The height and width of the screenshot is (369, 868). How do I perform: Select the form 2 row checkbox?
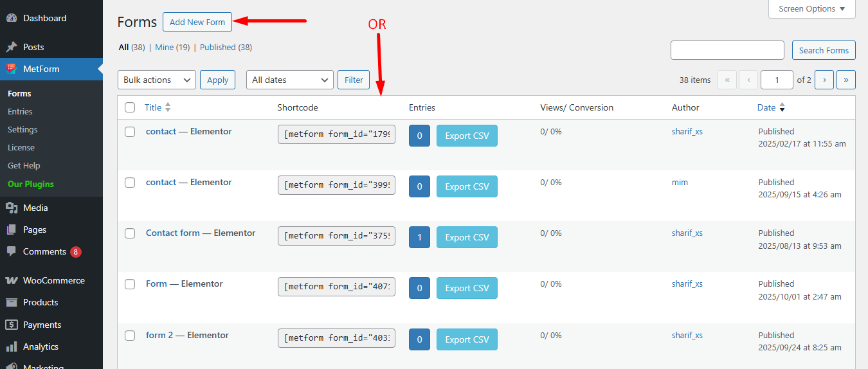130,336
